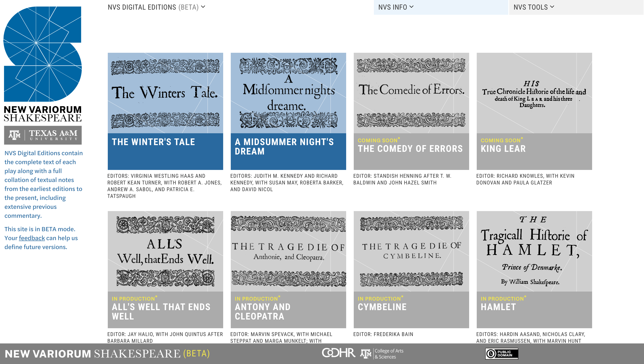Click the Tragedie of Anthonie and Cleopatra thumbnail
The width and height of the screenshot is (644, 364).
click(288, 251)
